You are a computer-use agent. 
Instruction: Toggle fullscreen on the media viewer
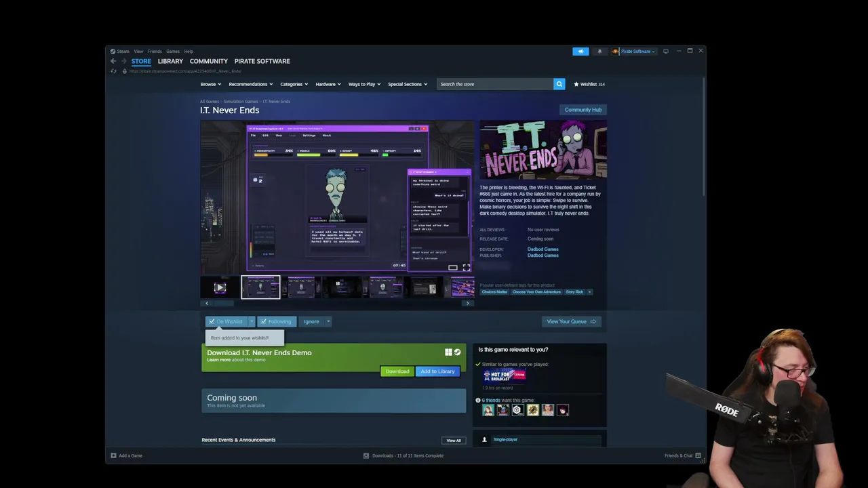[466, 268]
